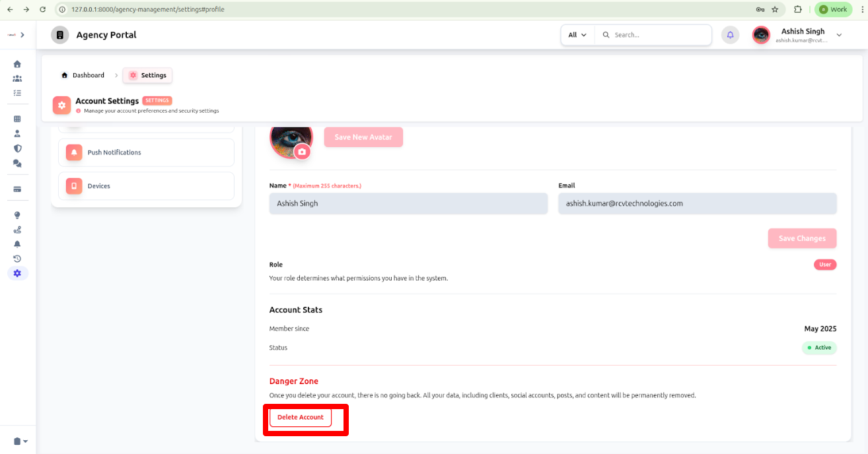Open the calendar grid icon in the sidebar

pyautogui.click(x=17, y=119)
